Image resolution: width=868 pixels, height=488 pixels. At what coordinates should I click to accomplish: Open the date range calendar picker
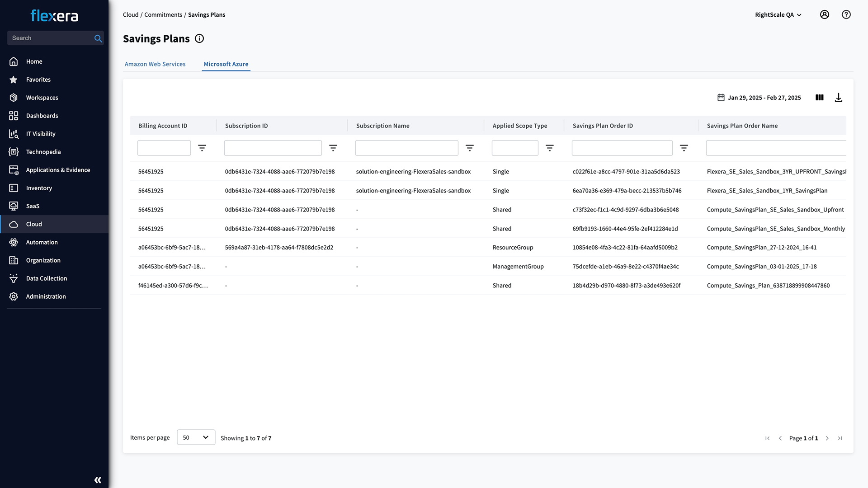pos(721,97)
